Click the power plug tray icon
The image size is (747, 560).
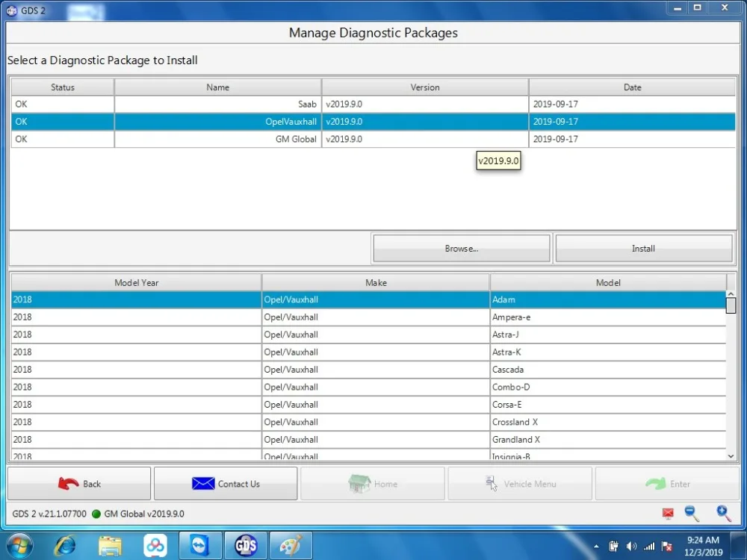click(613, 547)
